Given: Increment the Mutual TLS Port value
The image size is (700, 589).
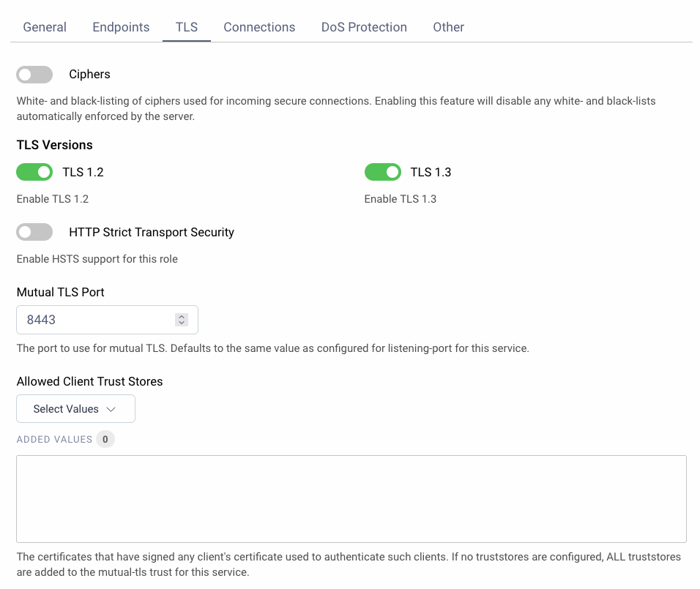Looking at the screenshot, I should pos(182,316).
